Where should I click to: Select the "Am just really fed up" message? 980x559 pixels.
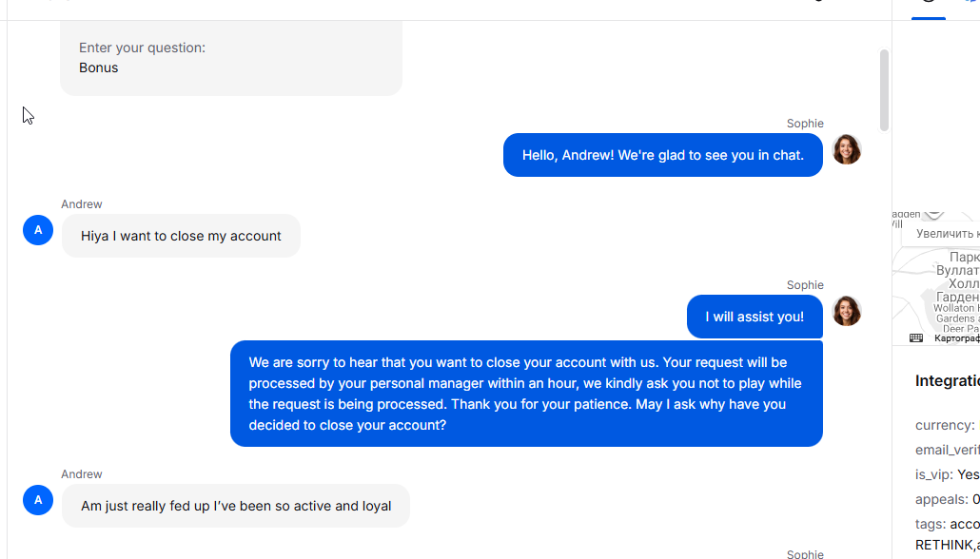click(x=235, y=506)
